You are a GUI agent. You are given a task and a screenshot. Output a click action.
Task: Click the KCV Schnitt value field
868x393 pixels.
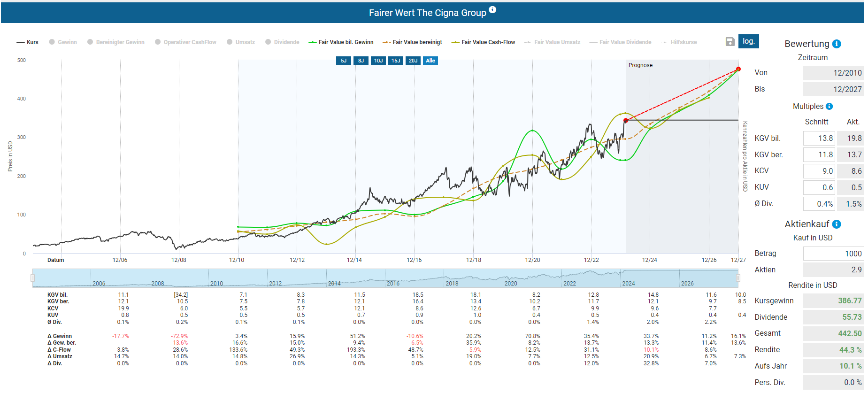click(x=819, y=171)
